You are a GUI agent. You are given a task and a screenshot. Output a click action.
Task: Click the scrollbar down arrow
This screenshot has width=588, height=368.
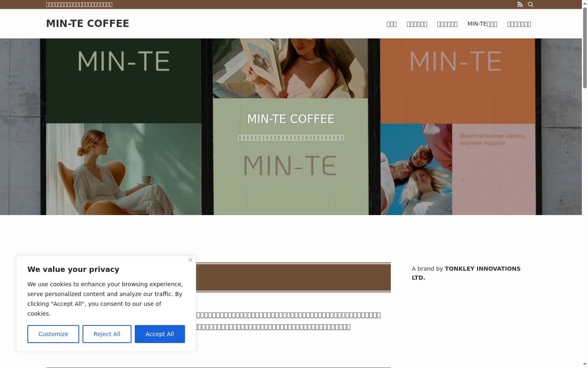(585, 364)
